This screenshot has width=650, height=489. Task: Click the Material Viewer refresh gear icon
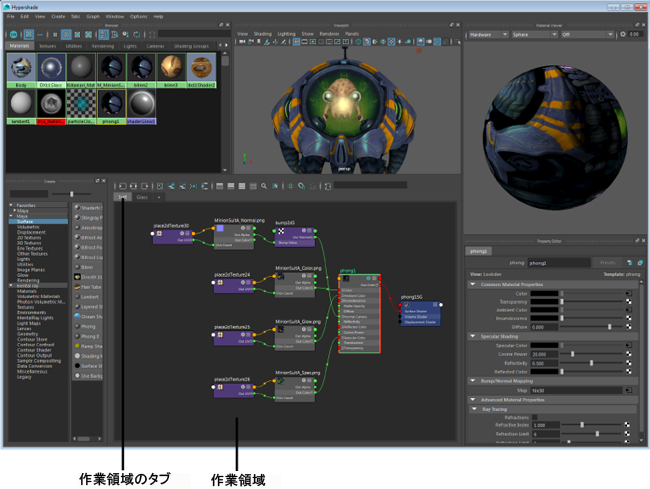click(x=623, y=34)
